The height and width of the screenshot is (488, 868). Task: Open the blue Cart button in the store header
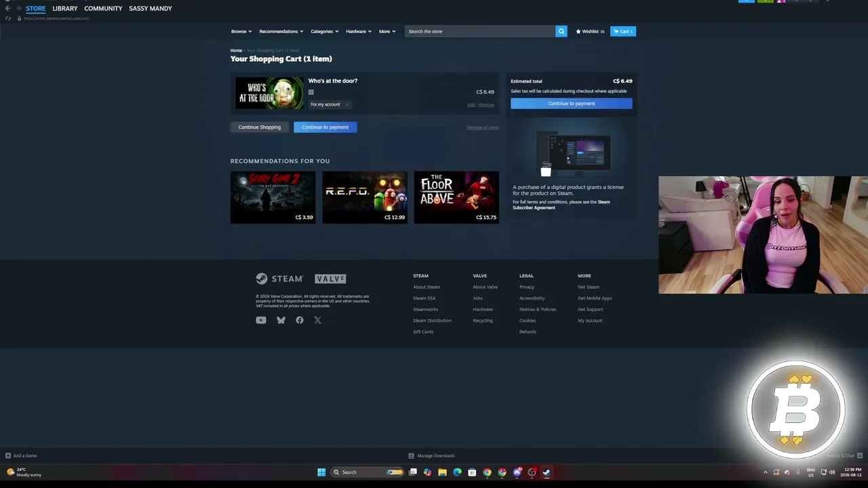tap(623, 31)
